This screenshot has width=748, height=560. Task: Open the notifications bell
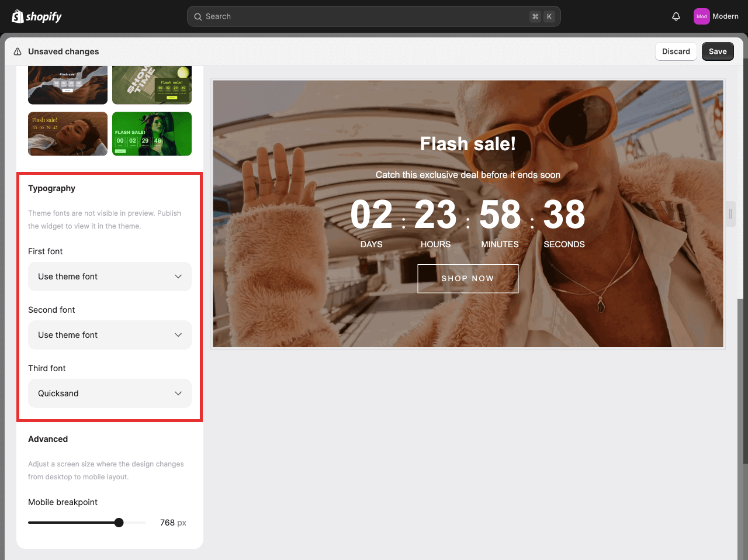(x=676, y=16)
